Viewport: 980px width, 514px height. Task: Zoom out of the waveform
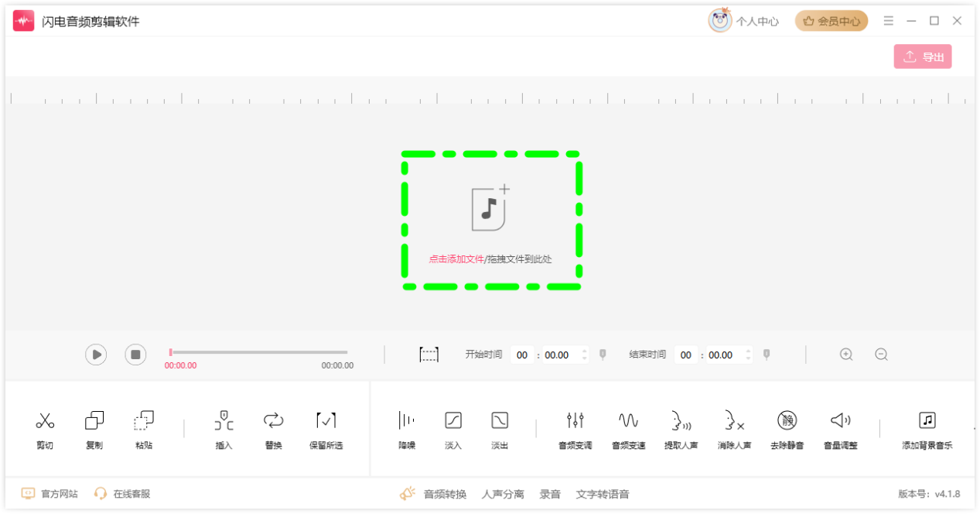tap(881, 355)
